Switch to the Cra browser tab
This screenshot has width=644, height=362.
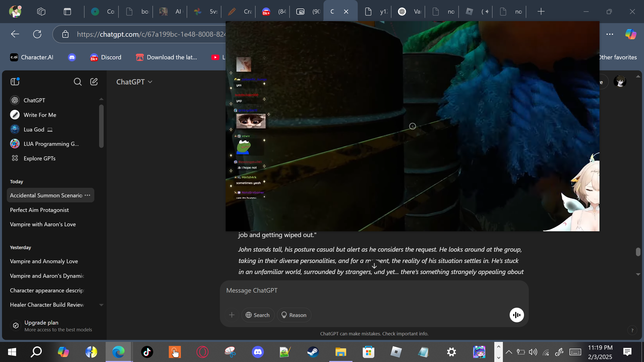[x=239, y=12]
